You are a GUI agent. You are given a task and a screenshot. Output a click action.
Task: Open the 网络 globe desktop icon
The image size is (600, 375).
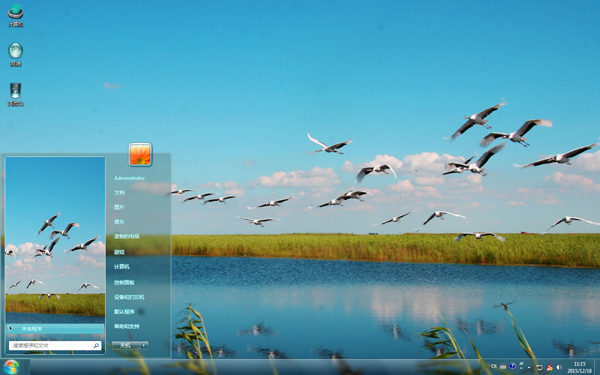(16, 54)
